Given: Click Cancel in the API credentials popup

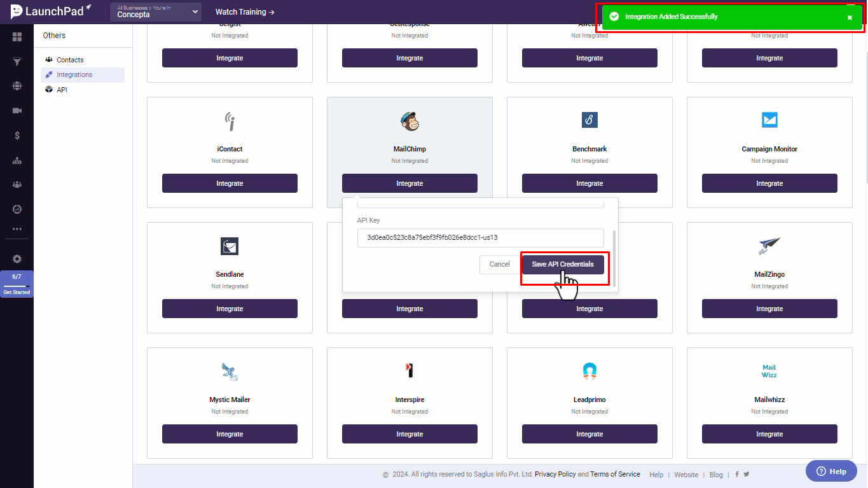Looking at the screenshot, I should coord(499,264).
